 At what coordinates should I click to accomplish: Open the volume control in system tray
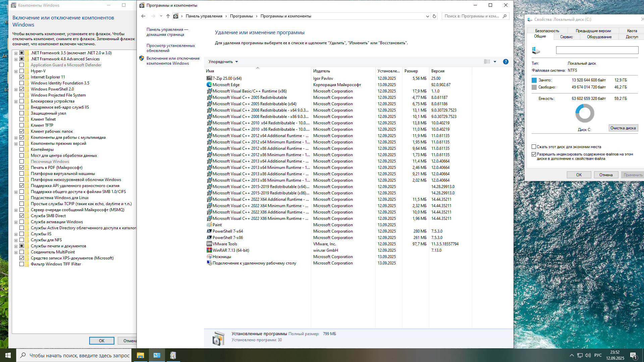pos(588,355)
